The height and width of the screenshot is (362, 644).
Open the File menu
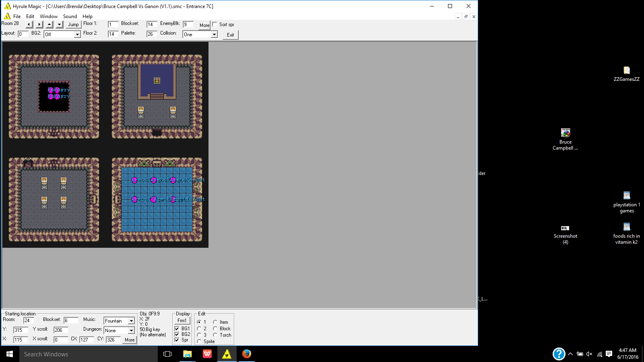(17, 16)
